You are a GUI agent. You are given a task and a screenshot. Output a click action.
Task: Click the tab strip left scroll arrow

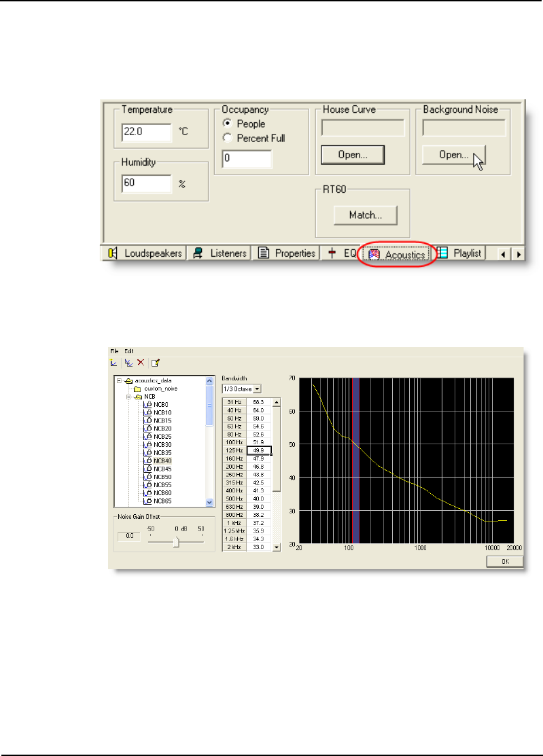click(x=503, y=254)
